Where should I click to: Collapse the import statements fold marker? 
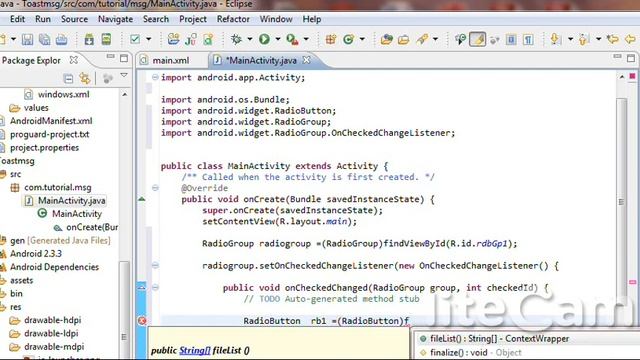(155, 77)
